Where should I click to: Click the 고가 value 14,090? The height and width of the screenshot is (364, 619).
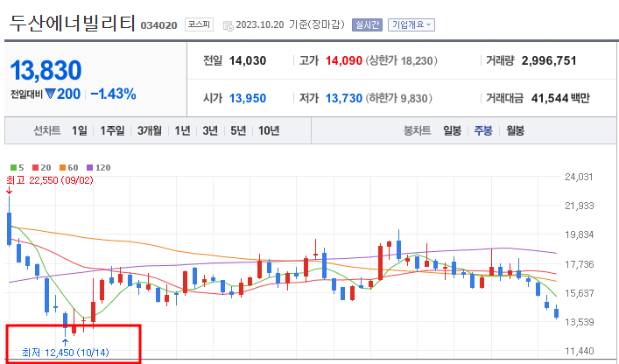[x=344, y=60]
